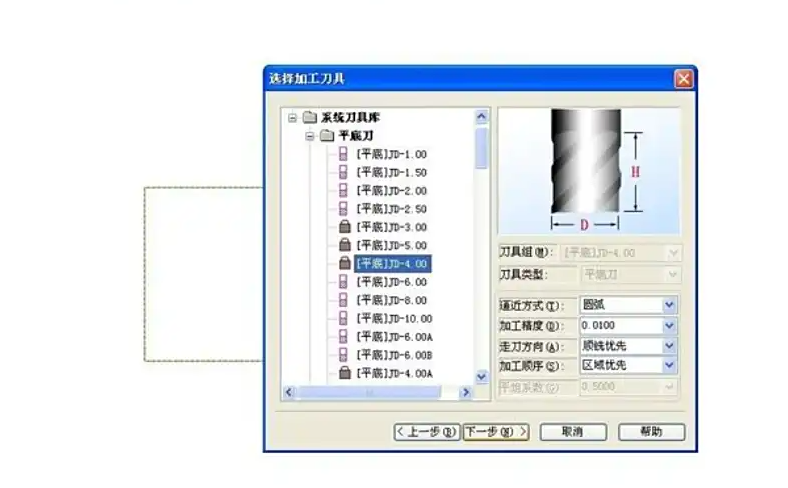
Task: Click the 平底刀 category label
Action: point(356,136)
